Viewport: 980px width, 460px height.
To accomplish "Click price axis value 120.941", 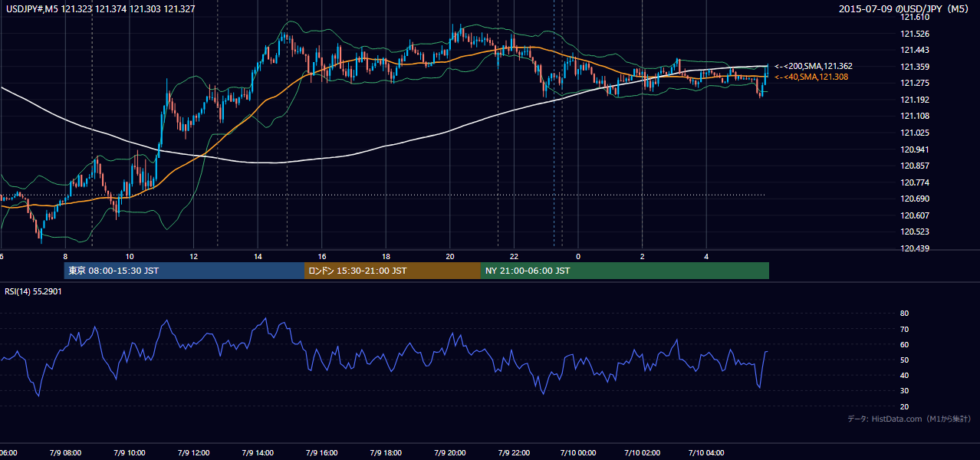I will tap(914, 149).
